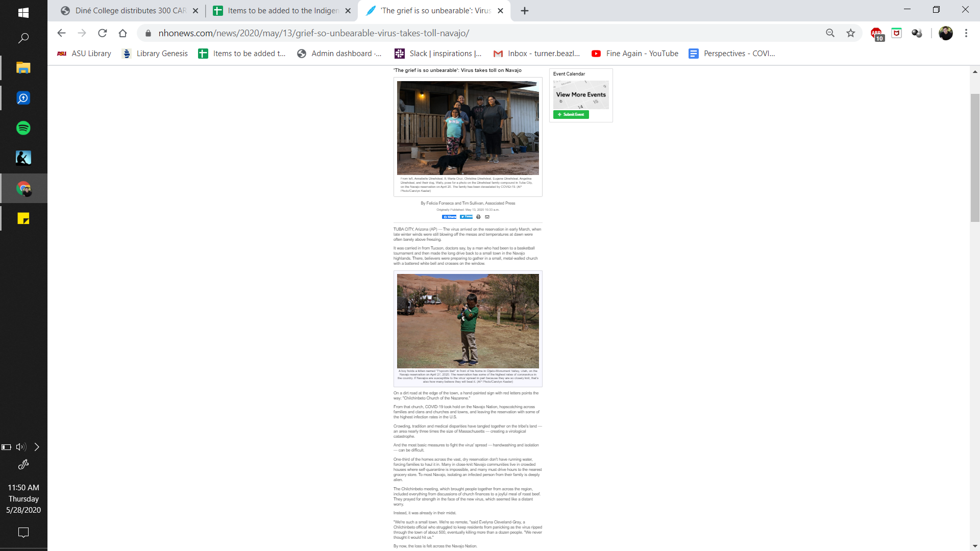Open the zoom magnifier icon in address bar
Viewport: 980px width, 551px height.
[x=830, y=33]
